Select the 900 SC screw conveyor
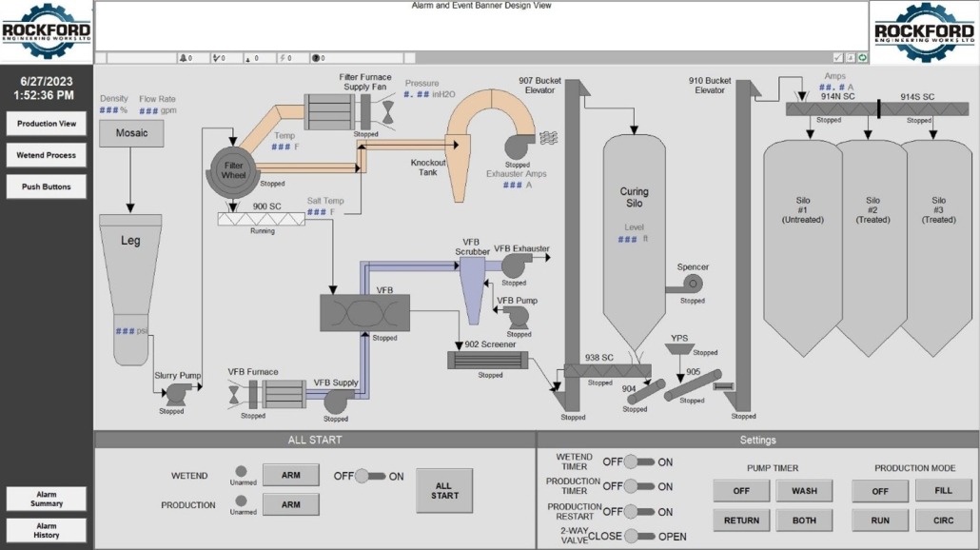Screen dimensions: 980x550 pyautogui.click(x=262, y=219)
